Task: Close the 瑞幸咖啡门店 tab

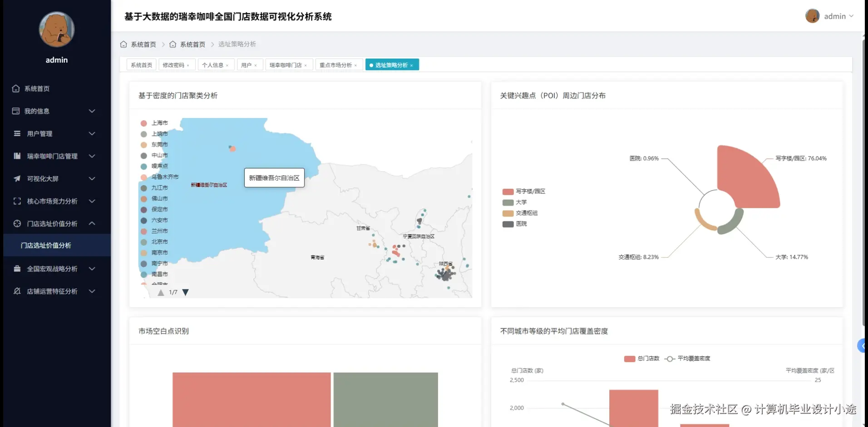Action: coord(306,65)
